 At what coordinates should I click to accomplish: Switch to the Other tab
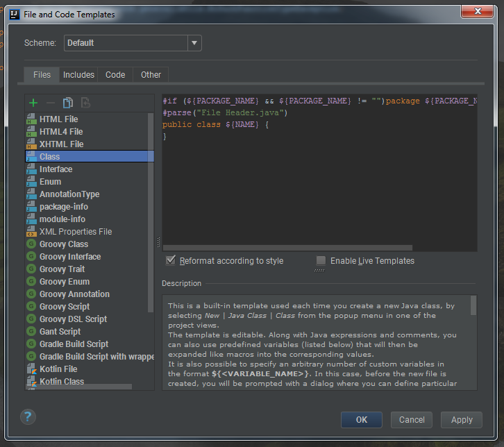coord(151,75)
